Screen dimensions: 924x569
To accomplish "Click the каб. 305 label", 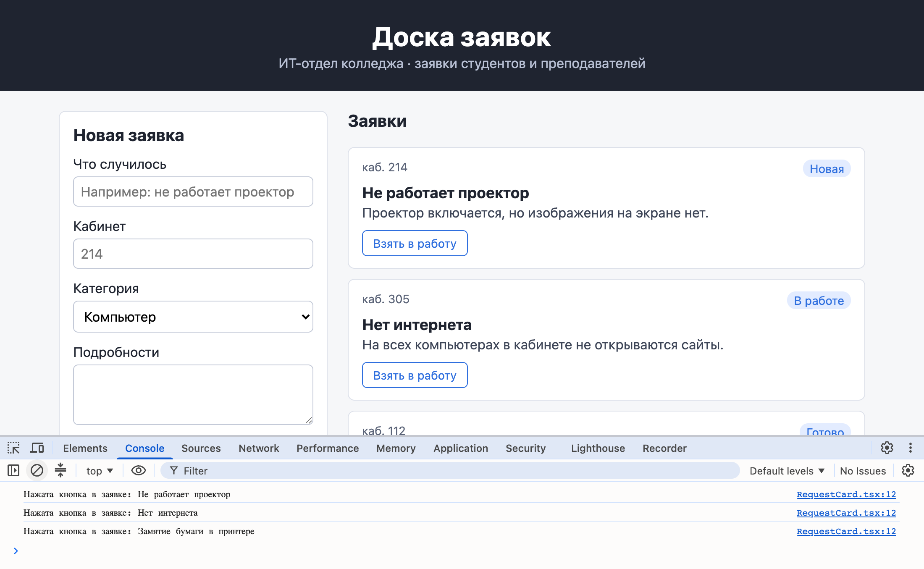I will click(x=386, y=299).
